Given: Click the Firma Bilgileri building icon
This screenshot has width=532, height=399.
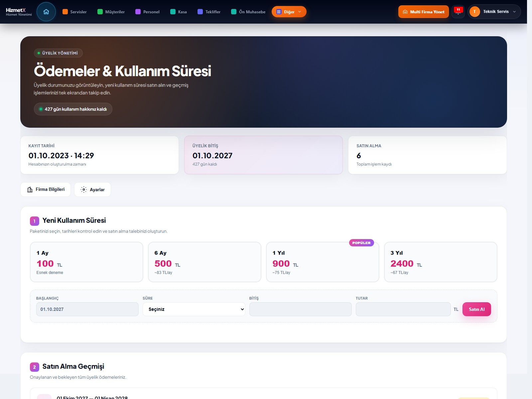Looking at the screenshot, I should 30,190.
